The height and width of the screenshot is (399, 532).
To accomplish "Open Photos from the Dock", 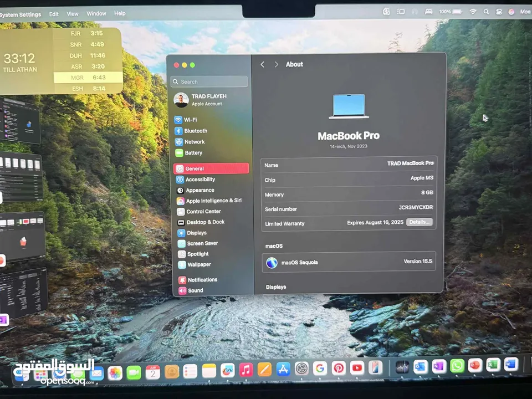I will coord(115,374).
